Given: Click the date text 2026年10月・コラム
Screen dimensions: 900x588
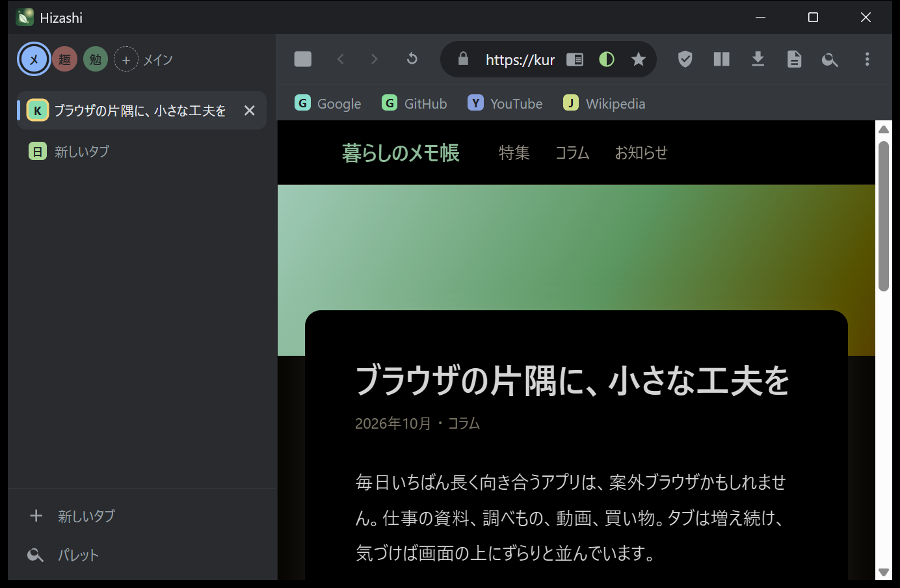Looking at the screenshot, I should [417, 423].
